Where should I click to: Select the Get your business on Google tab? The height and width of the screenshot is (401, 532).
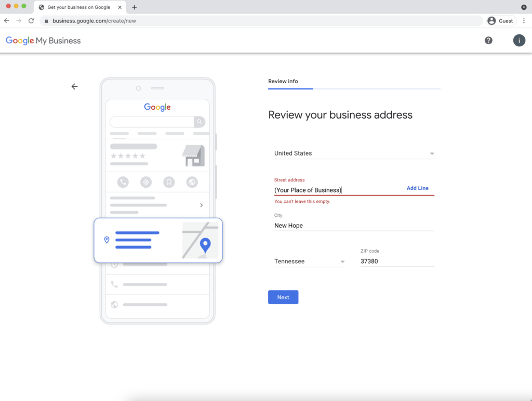coord(79,7)
